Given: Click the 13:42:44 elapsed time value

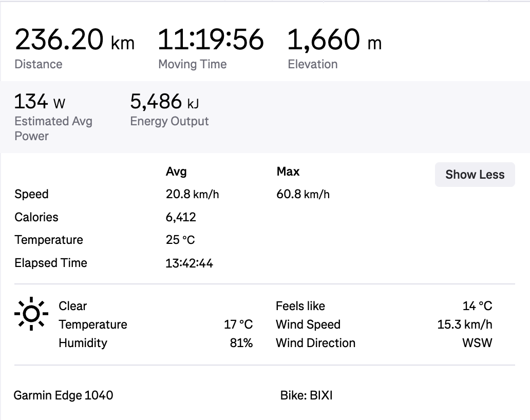Looking at the screenshot, I should point(190,263).
